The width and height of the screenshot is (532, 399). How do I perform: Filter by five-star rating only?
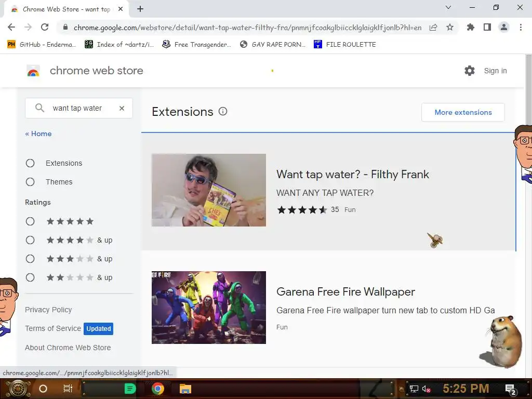pyautogui.click(x=30, y=221)
